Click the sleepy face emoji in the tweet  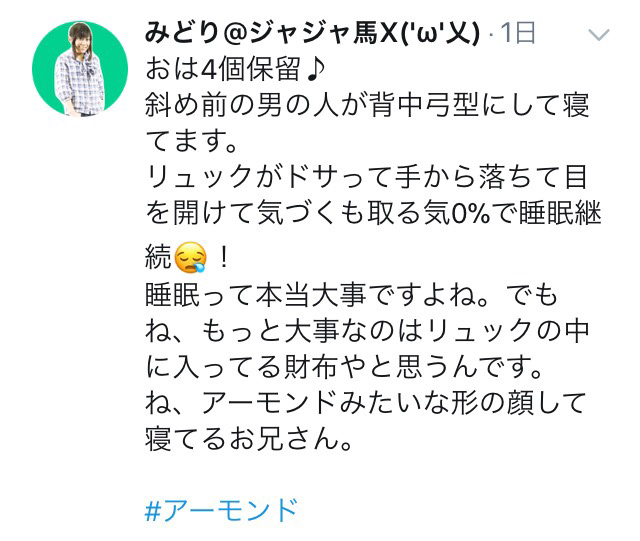click(x=190, y=257)
